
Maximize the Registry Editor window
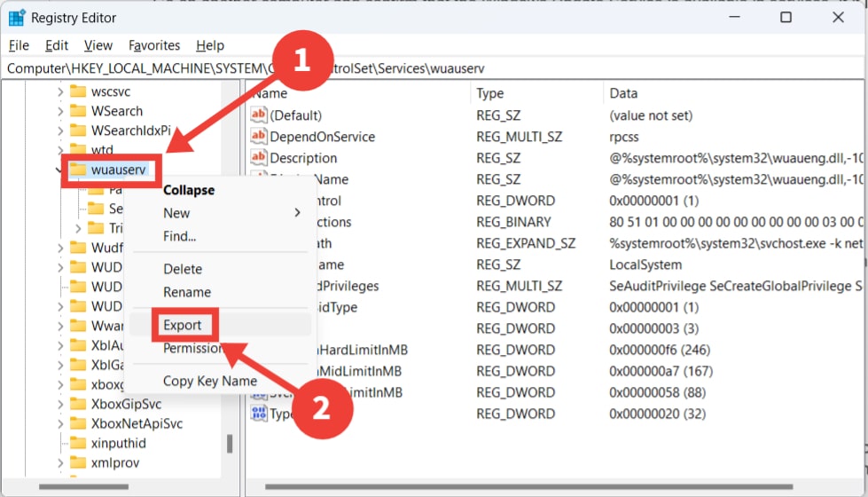pyautogui.click(x=786, y=17)
